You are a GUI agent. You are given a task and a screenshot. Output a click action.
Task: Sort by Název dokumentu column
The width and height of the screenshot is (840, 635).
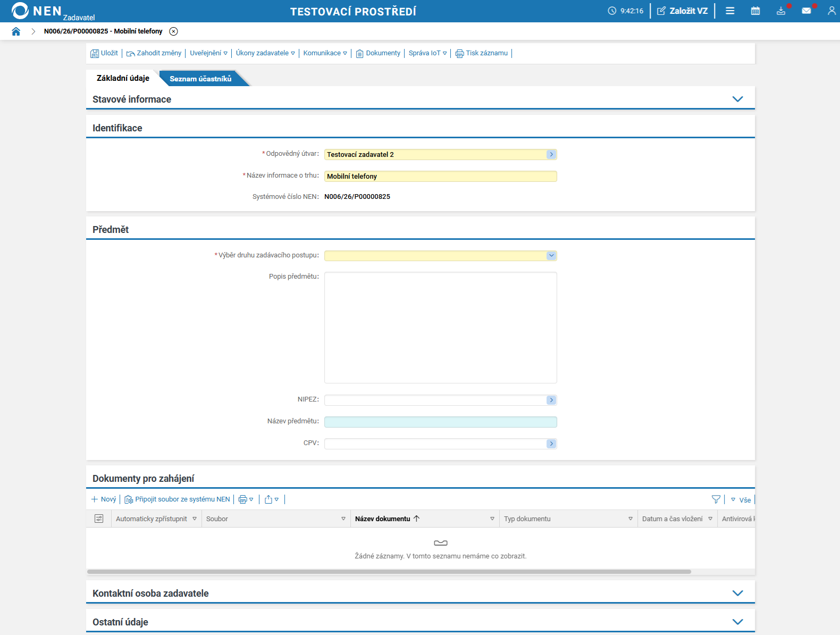click(x=388, y=519)
